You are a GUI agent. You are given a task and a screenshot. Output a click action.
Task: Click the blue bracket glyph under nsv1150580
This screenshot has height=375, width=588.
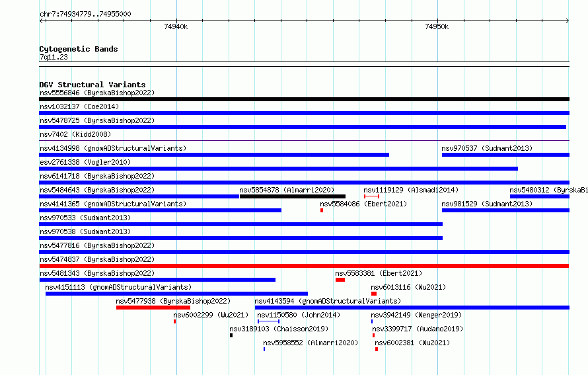tap(268, 321)
